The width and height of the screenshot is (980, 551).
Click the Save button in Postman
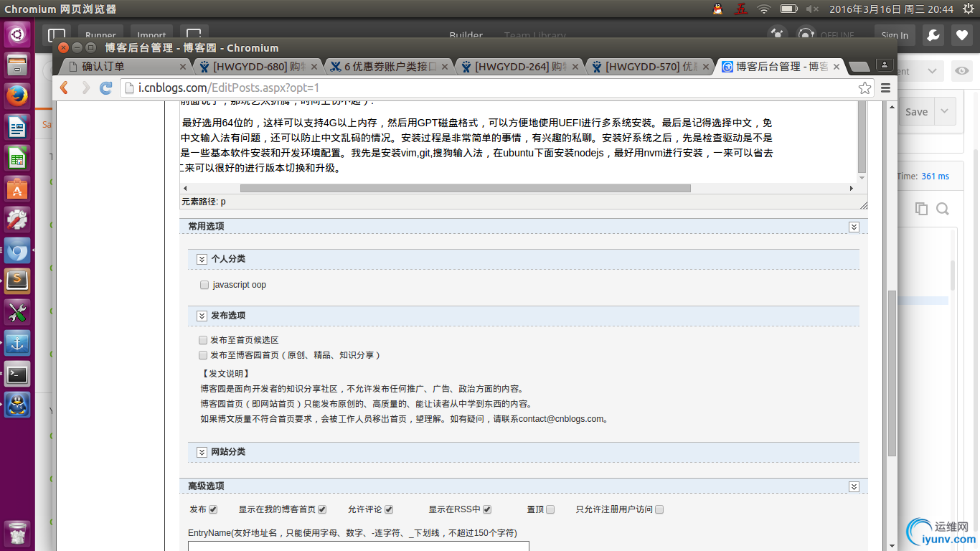click(x=916, y=111)
